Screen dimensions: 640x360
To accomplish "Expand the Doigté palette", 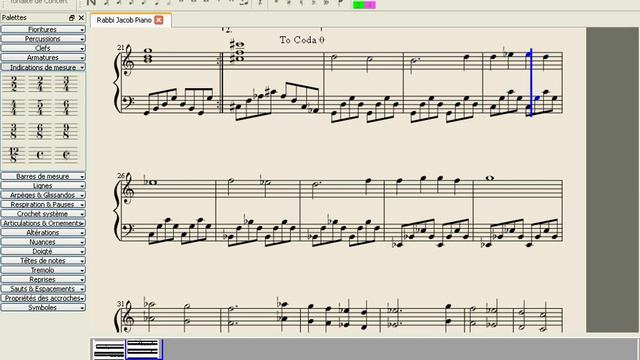I will coord(43,251).
